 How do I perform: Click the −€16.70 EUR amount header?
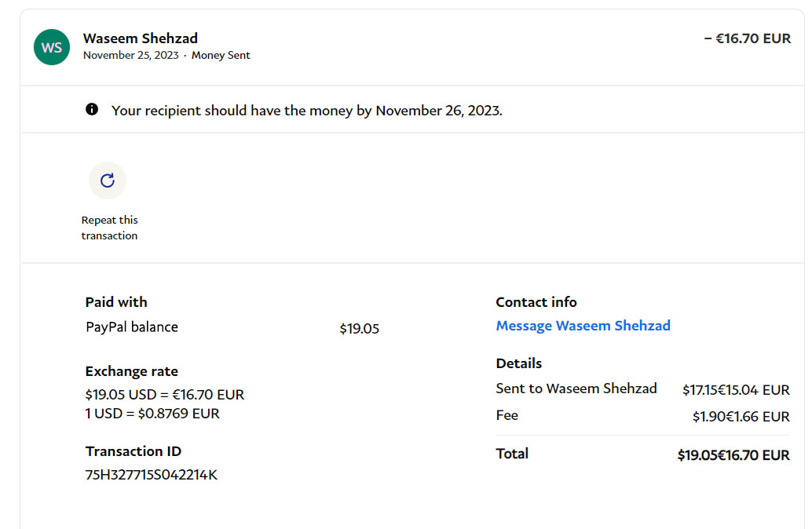coord(748,38)
